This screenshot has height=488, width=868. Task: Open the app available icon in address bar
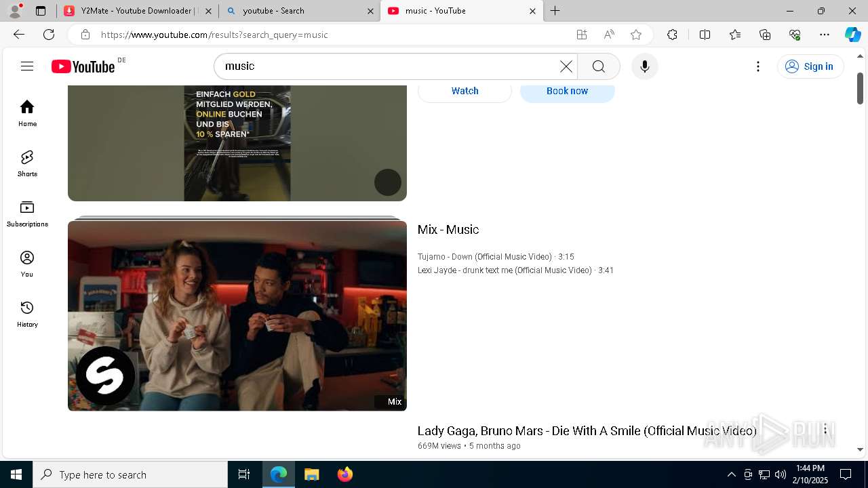[581, 35]
